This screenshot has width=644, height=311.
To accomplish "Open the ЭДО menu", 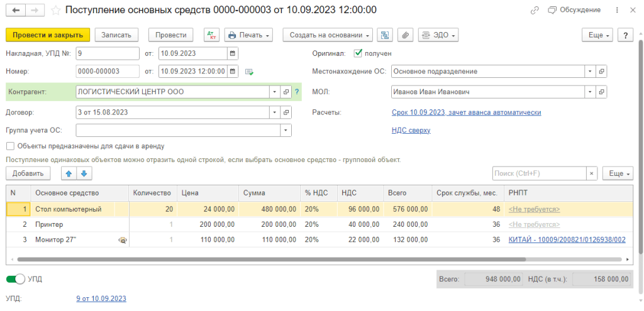I will pos(438,35).
